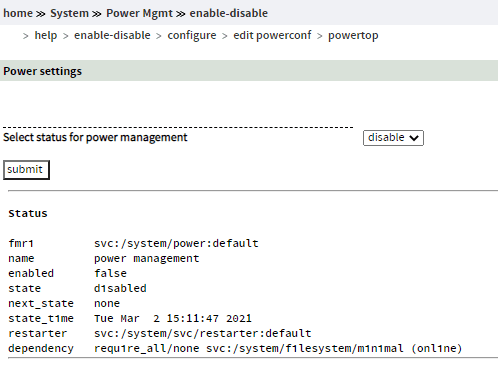Select enable-disable submenu item

coord(112,35)
